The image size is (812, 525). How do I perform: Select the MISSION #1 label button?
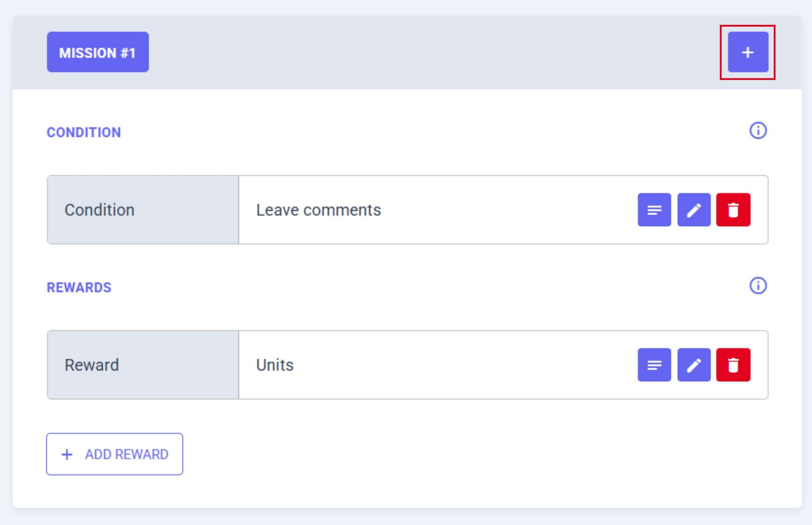pos(98,52)
